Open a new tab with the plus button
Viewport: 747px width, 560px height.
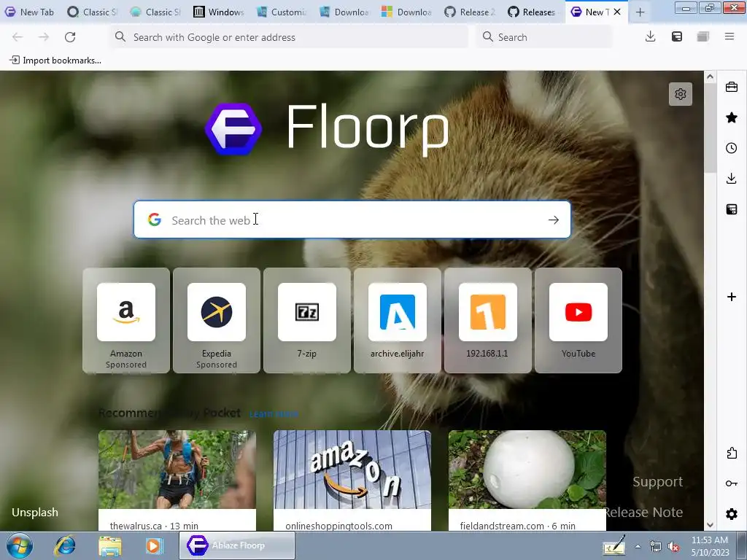click(640, 12)
